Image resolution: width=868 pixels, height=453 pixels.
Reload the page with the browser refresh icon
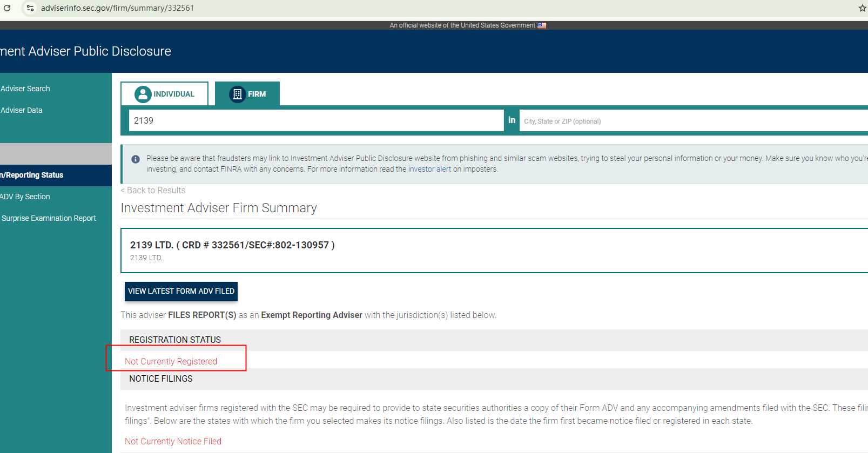pyautogui.click(x=7, y=8)
